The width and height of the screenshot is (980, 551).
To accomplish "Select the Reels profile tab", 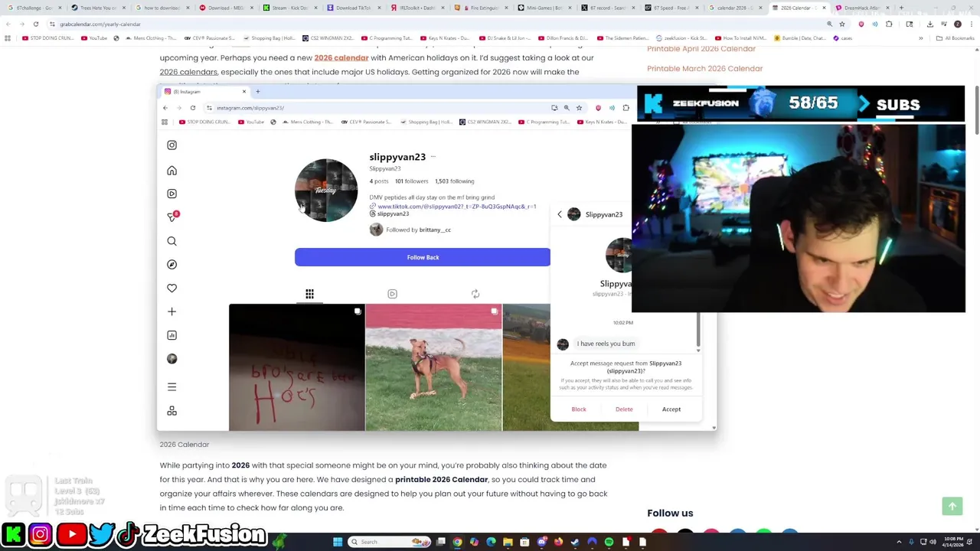I will 392,294.
